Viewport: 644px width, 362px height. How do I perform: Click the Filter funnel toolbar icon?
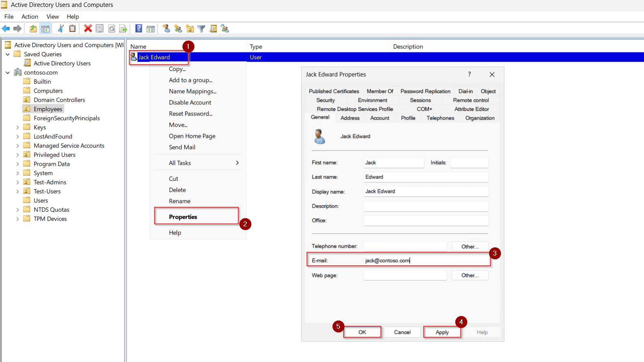tap(201, 28)
